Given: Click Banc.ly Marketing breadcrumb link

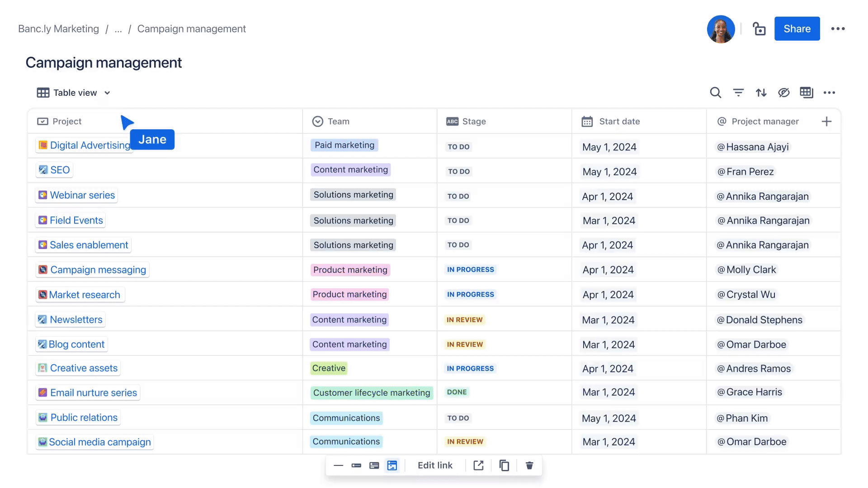Looking at the screenshot, I should [x=58, y=28].
